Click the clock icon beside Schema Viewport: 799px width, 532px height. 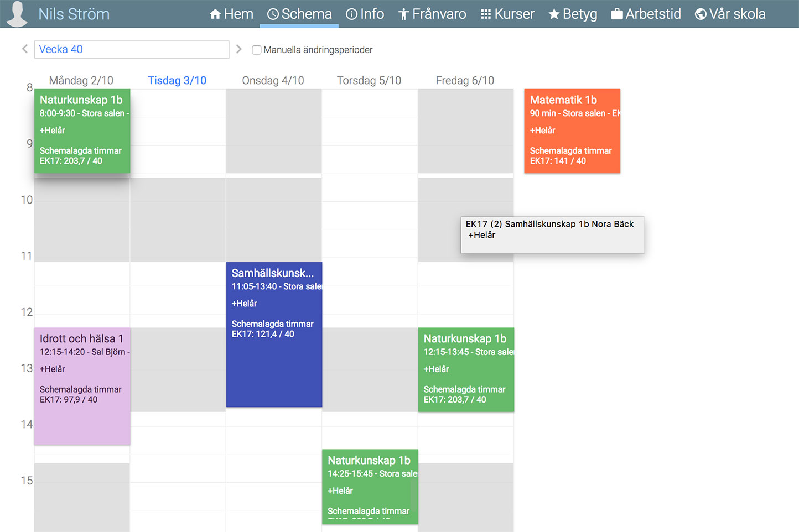273,14
